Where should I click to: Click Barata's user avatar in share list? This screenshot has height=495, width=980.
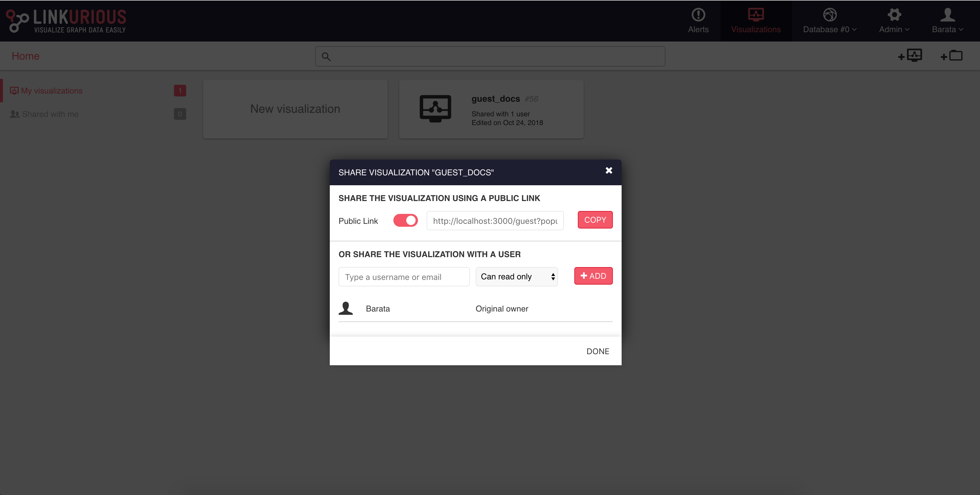tap(346, 308)
